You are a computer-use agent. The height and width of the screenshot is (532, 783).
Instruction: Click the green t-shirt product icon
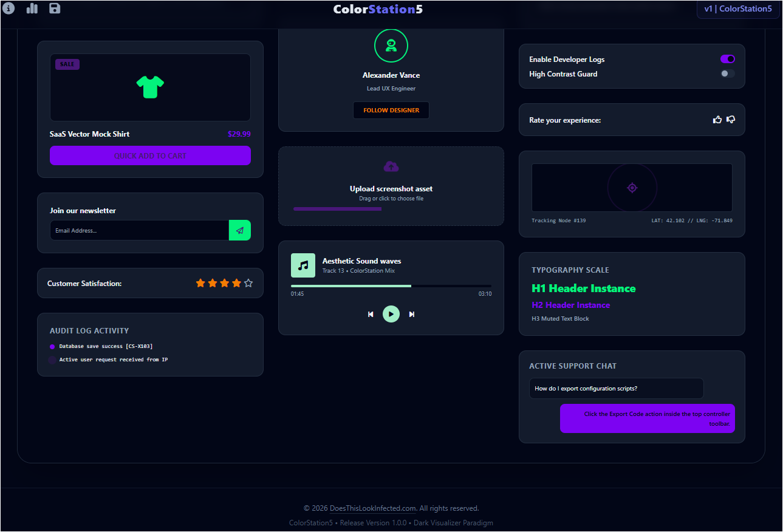point(150,87)
